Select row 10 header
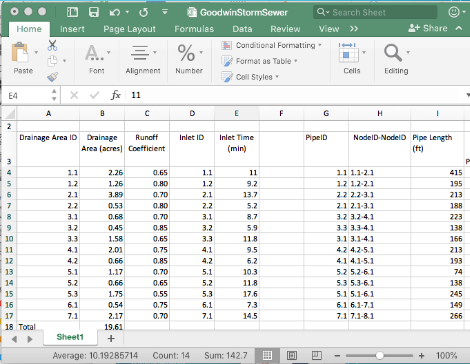 click(x=9, y=239)
